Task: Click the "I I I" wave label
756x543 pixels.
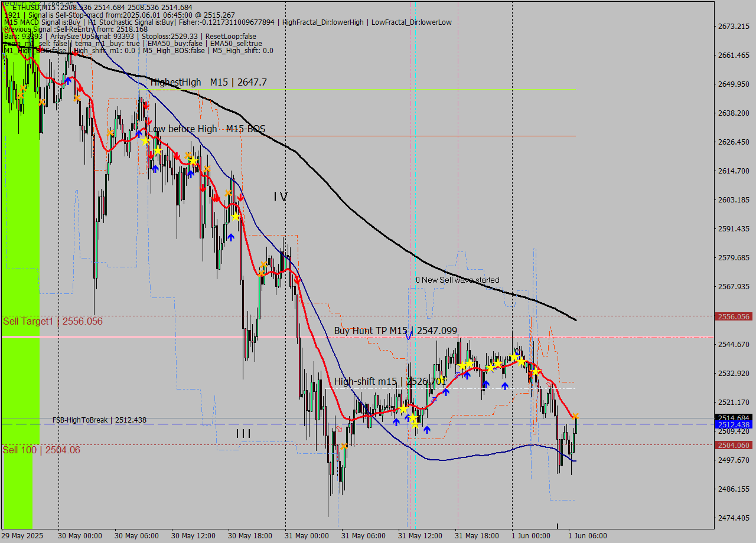Action: (243, 434)
